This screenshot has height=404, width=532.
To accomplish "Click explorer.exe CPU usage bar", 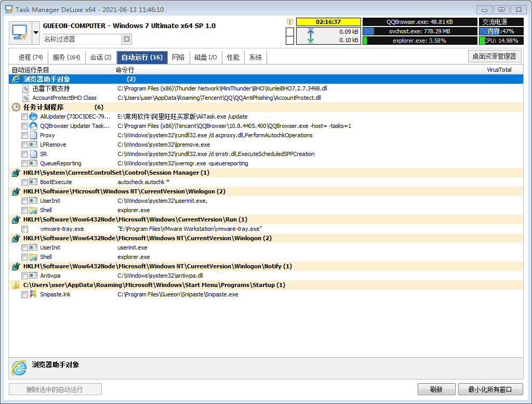I will [420, 41].
